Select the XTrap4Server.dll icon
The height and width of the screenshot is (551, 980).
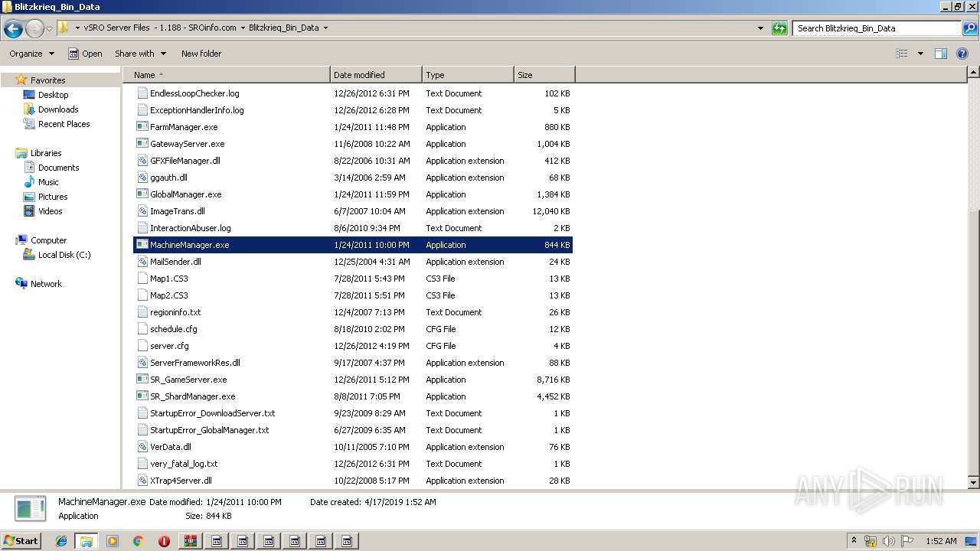(142, 481)
